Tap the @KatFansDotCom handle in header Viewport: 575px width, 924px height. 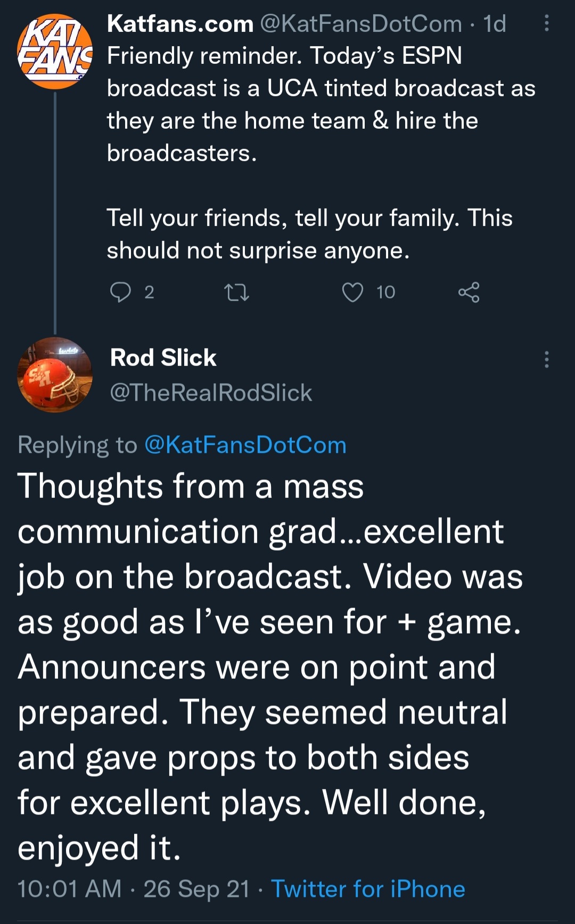[x=360, y=24]
